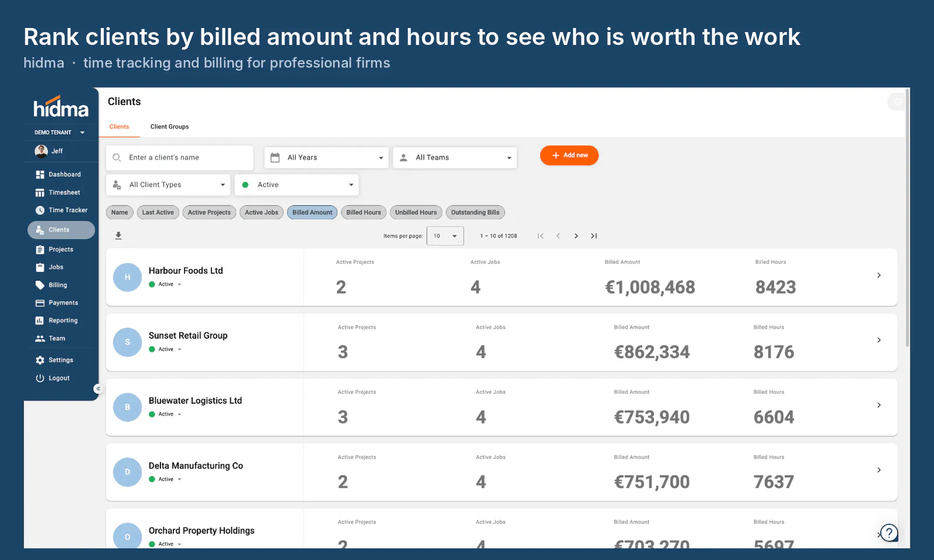Expand the All Client Types dropdown
The height and width of the screenshot is (560, 934).
tap(168, 185)
